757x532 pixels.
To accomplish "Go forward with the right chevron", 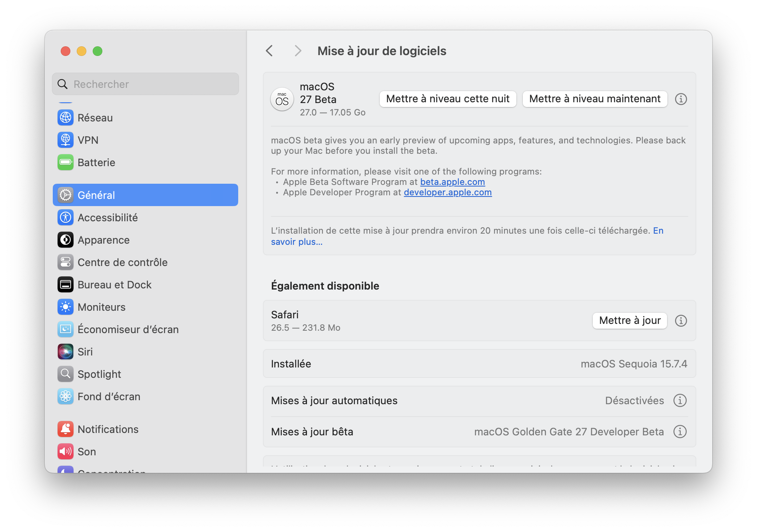I will point(298,51).
